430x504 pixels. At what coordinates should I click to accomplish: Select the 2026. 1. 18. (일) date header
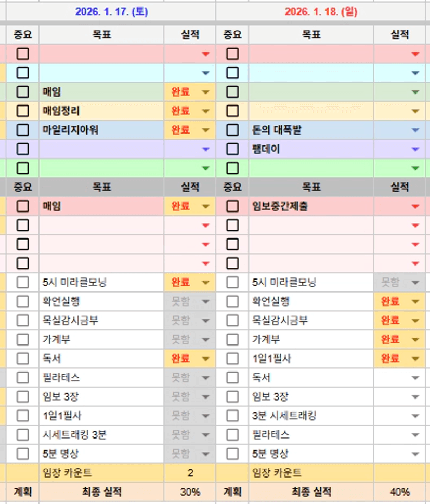[x=321, y=11]
